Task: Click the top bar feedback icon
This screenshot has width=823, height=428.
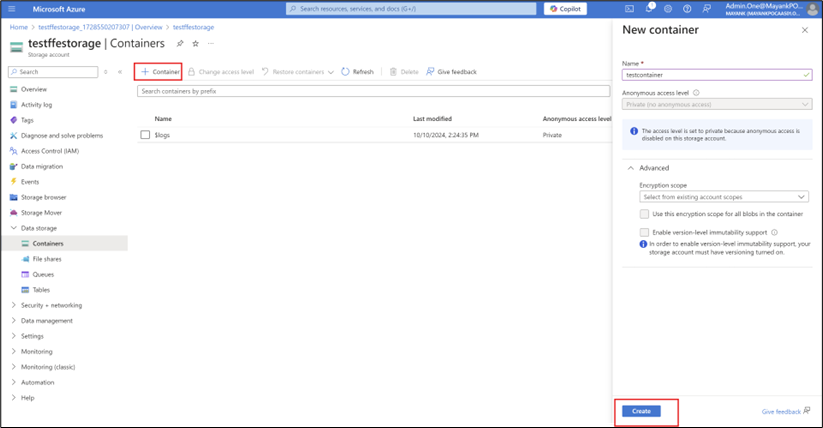Action: coord(706,9)
